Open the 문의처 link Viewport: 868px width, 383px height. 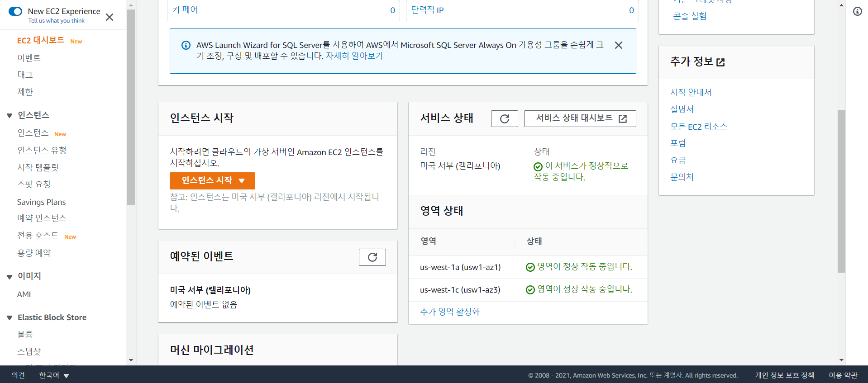[x=682, y=177]
